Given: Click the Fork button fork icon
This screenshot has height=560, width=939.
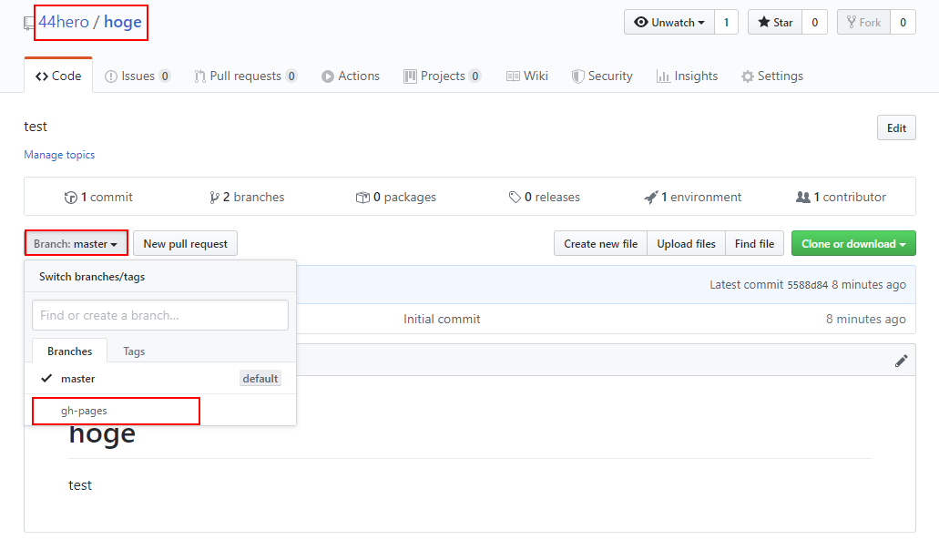Looking at the screenshot, I should tap(852, 22).
